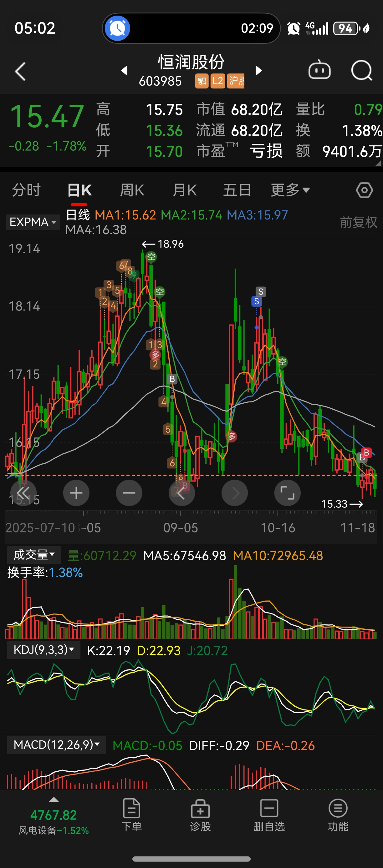This screenshot has height=868, width=383.
Task: Move chart left with single arrow button
Action: pos(182,493)
